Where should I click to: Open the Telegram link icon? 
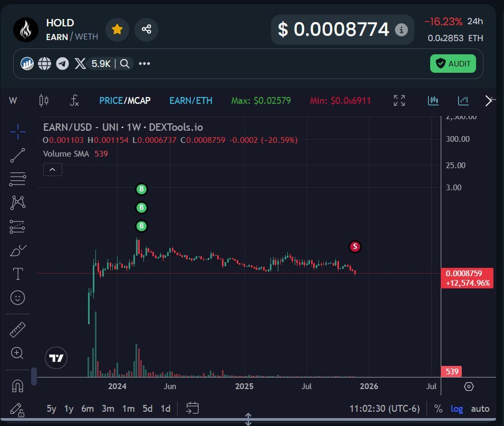point(62,64)
